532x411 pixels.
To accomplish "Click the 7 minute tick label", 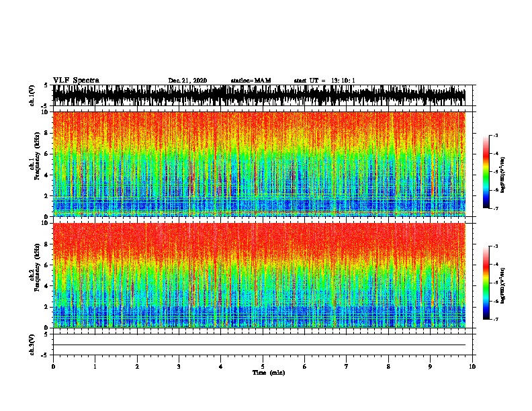I will [x=347, y=367].
